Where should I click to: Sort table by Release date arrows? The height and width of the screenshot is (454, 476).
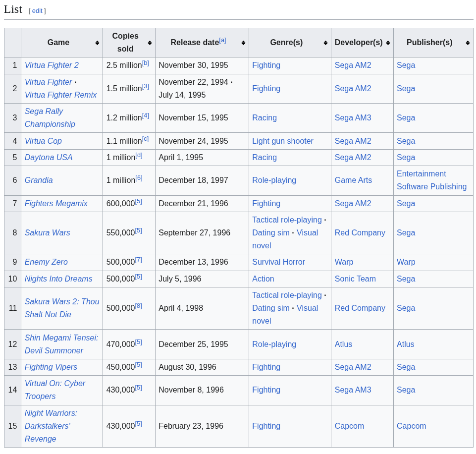tap(243, 43)
